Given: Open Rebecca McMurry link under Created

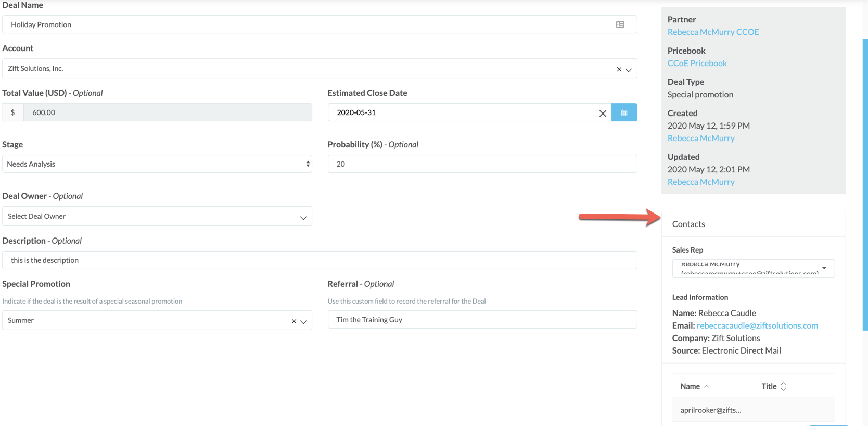Looking at the screenshot, I should tap(700, 138).
